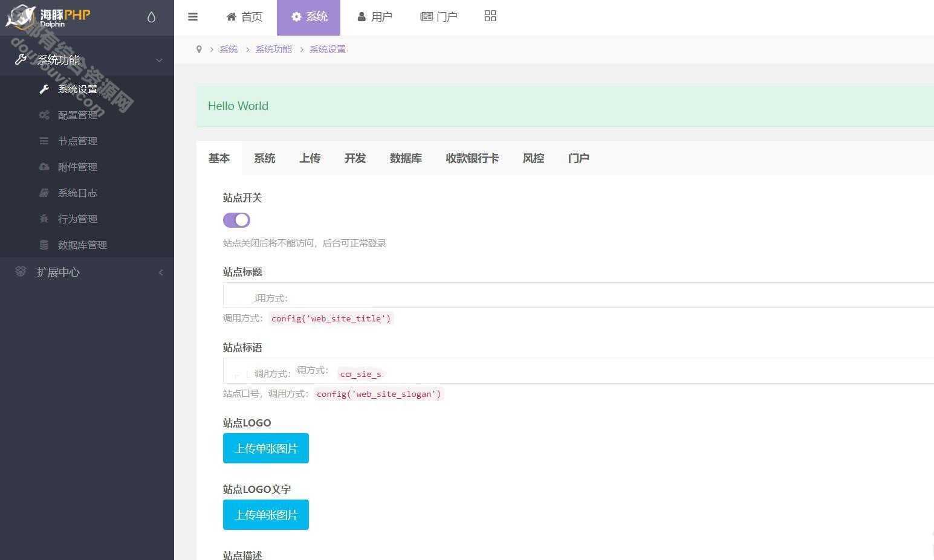934x560 pixels.
Task: Toggle sidebar with hamburger menu icon
Action: pyautogui.click(x=193, y=17)
